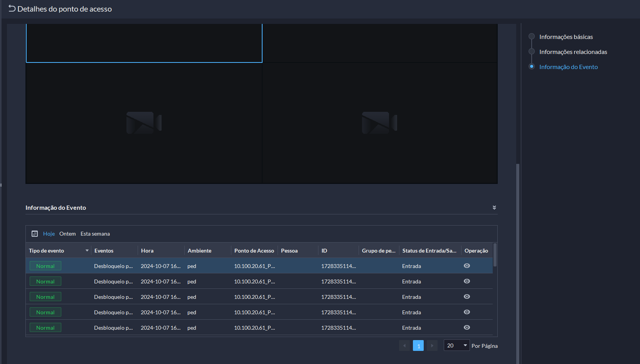Open the Tipo de evento filter dropdown
Screen dimensions: 640x364
click(x=87, y=251)
